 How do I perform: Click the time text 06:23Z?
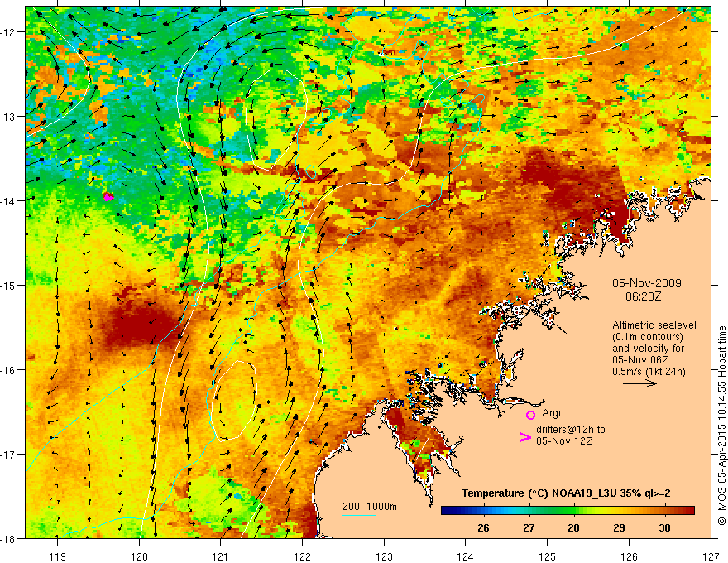click(x=643, y=296)
